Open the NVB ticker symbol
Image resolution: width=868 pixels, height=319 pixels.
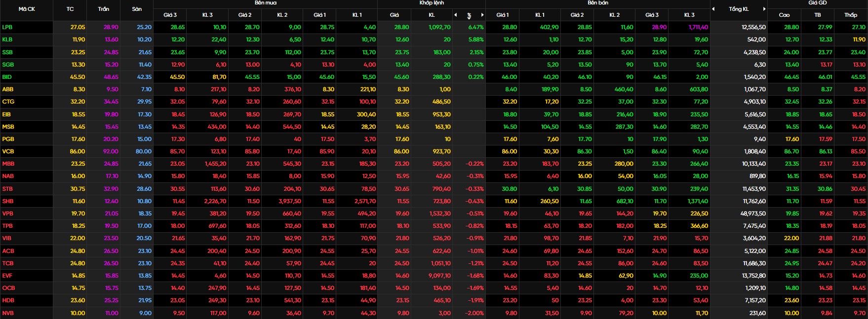(x=8, y=313)
